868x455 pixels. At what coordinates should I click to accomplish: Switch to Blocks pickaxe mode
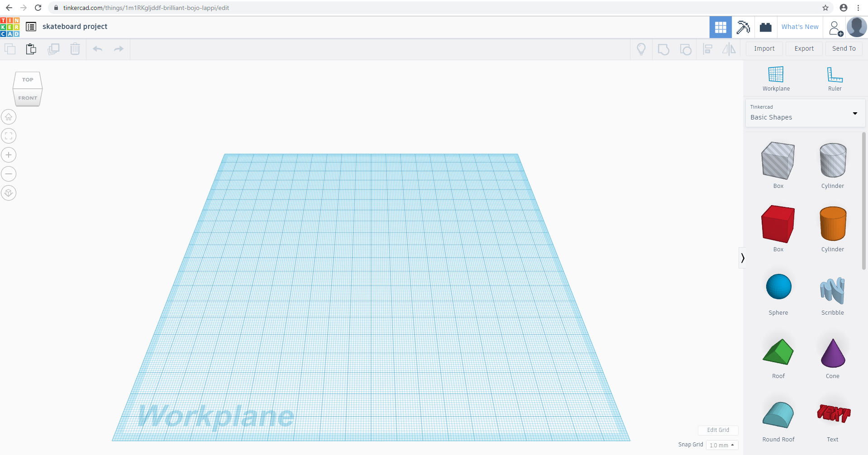pyautogui.click(x=743, y=27)
